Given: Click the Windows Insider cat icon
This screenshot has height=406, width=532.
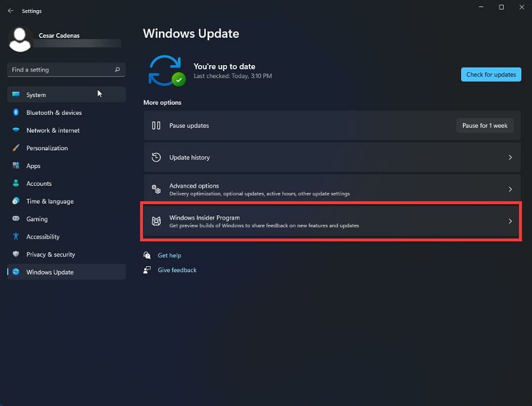Looking at the screenshot, I should [x=156, y=221].
